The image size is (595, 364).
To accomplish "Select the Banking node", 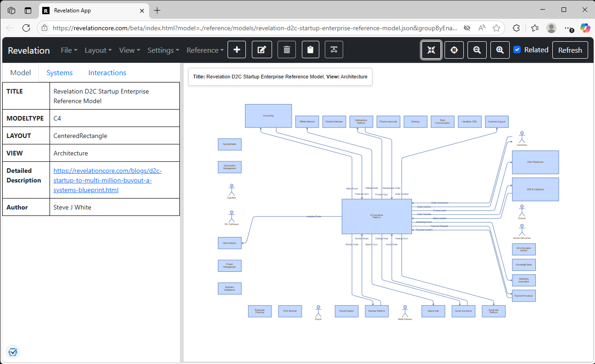I will pyautogui.click(x=415, y=121).
